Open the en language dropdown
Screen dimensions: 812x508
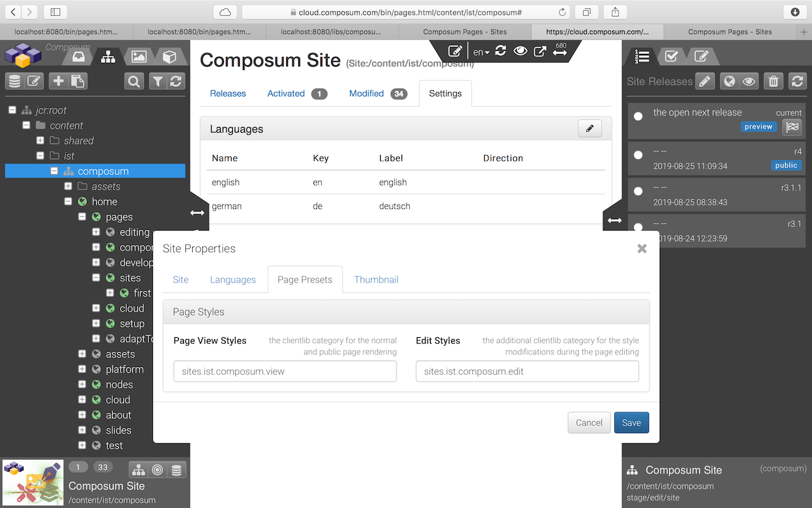pyautogui.click(x=481, y=52)
